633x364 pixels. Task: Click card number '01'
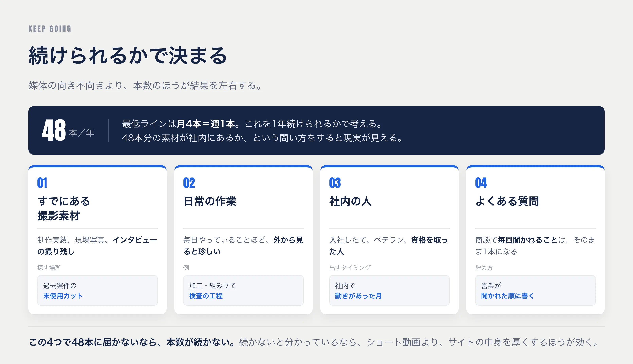(42, 183)
